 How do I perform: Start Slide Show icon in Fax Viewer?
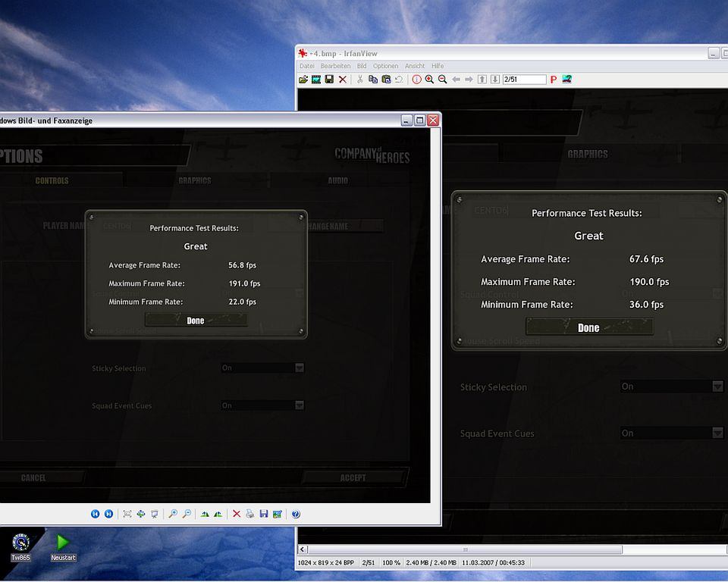pyautogui.click(x=154, y=514)
